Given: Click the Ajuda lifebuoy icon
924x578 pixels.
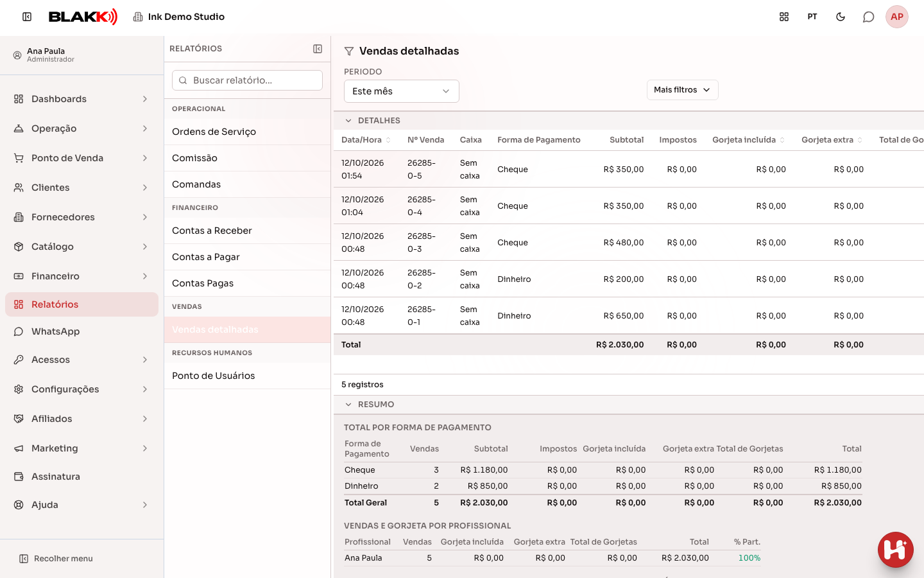Looking at the screenshot, I should pyautogui.click(x=19, y=505).
